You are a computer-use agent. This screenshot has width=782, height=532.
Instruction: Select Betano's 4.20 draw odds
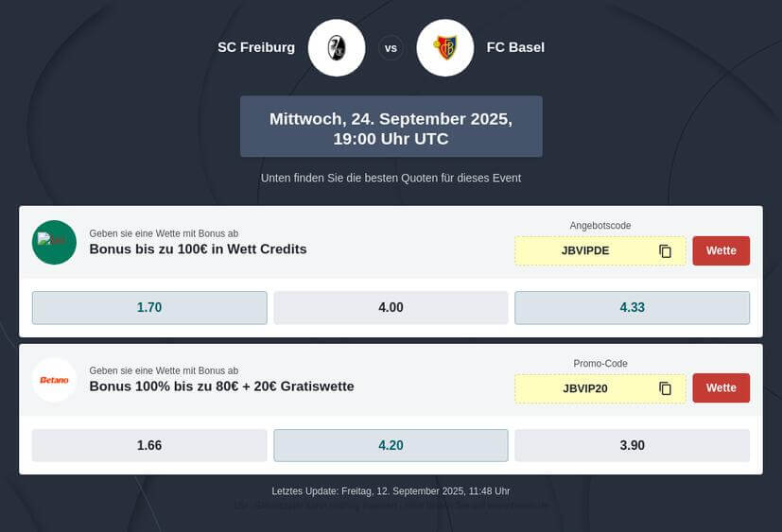[x=391, y=445]
